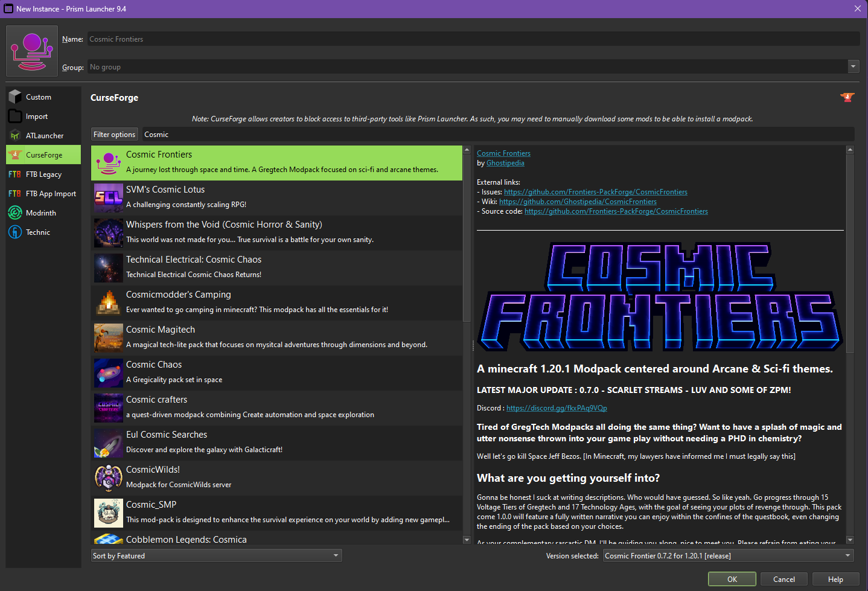
Task: Select the CurseForge anvil icon in sidebar
Action: (15, 155)
